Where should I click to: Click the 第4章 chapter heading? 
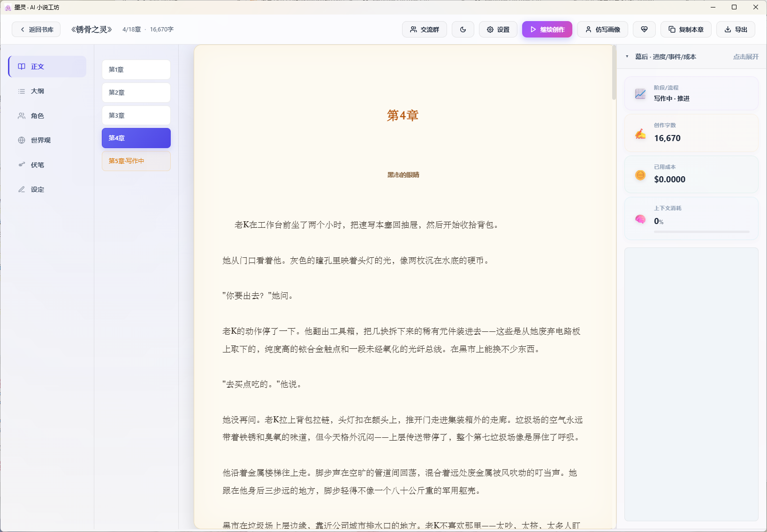point(403,115)
